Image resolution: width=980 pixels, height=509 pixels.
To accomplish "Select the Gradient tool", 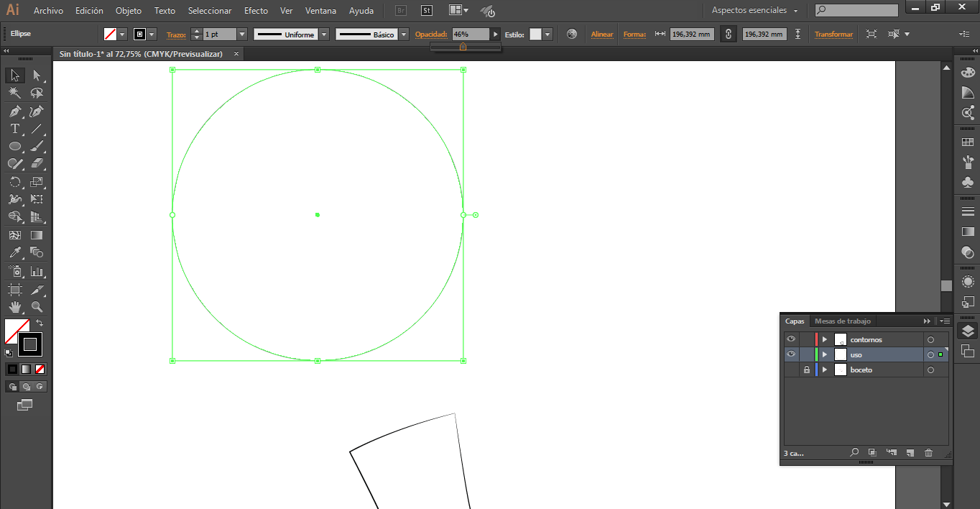I will 37,235.
